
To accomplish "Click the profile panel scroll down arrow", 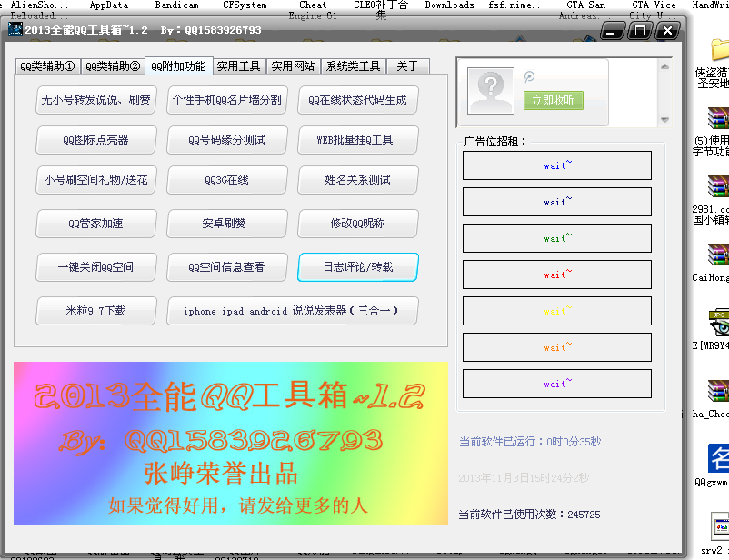I will [x=664, y=120].
